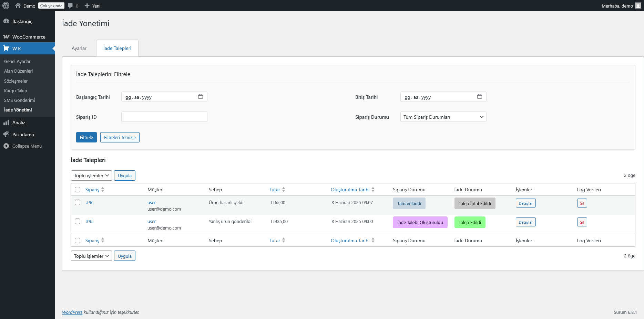Open Detaylar for order #96
The height and width of the screenshot is (319, 644).
coord(525,203)
